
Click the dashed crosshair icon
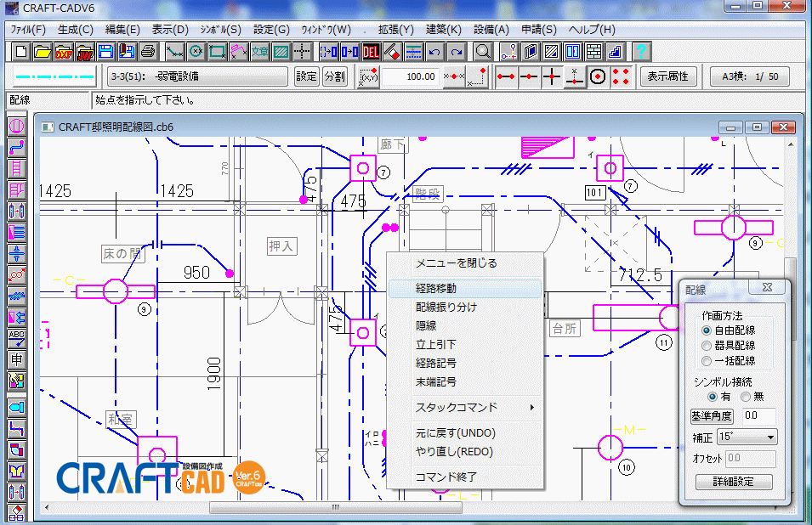point(302,52)
